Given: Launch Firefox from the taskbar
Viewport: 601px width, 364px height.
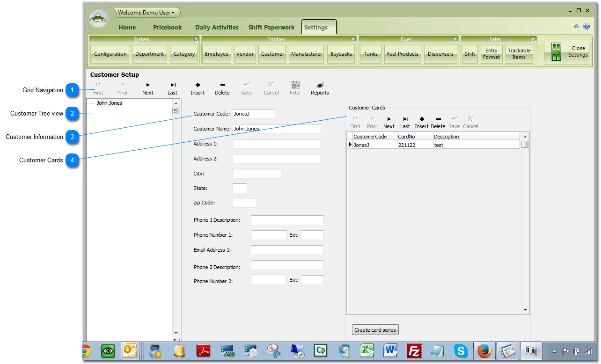Looking at the screenshot, I should pos(484,350).
